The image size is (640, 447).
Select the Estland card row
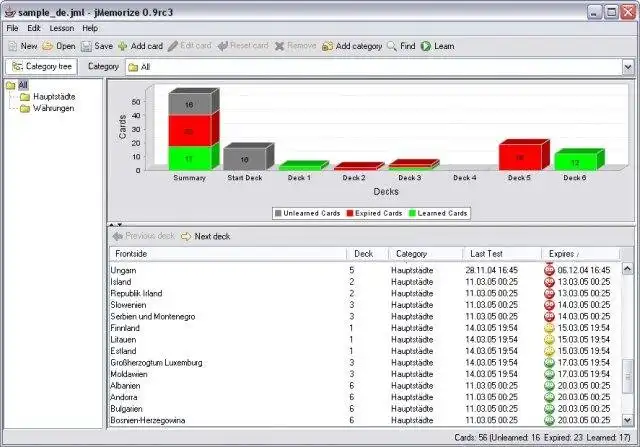(365, 351)
